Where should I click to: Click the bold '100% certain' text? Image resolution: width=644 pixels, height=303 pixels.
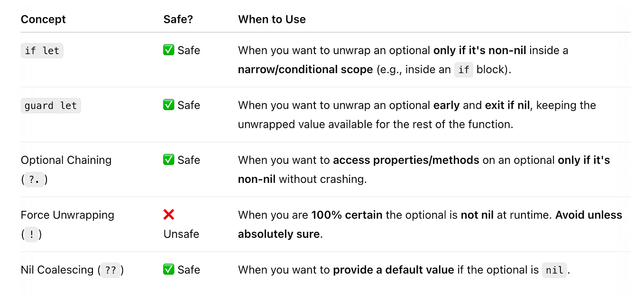347,215
